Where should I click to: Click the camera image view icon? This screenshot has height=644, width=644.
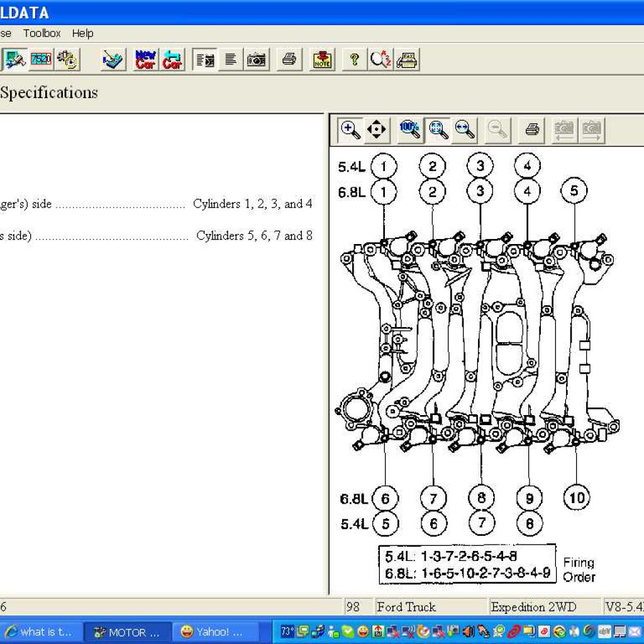pos(257,60)
